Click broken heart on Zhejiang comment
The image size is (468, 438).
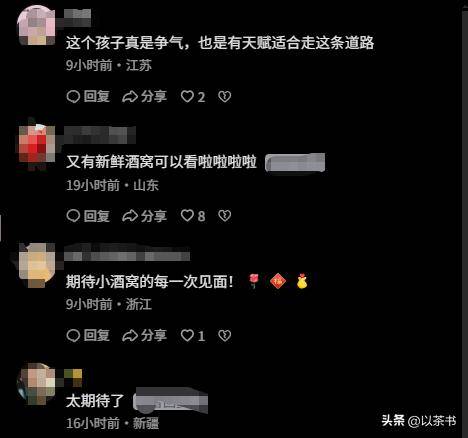click(x=224, y=335)
